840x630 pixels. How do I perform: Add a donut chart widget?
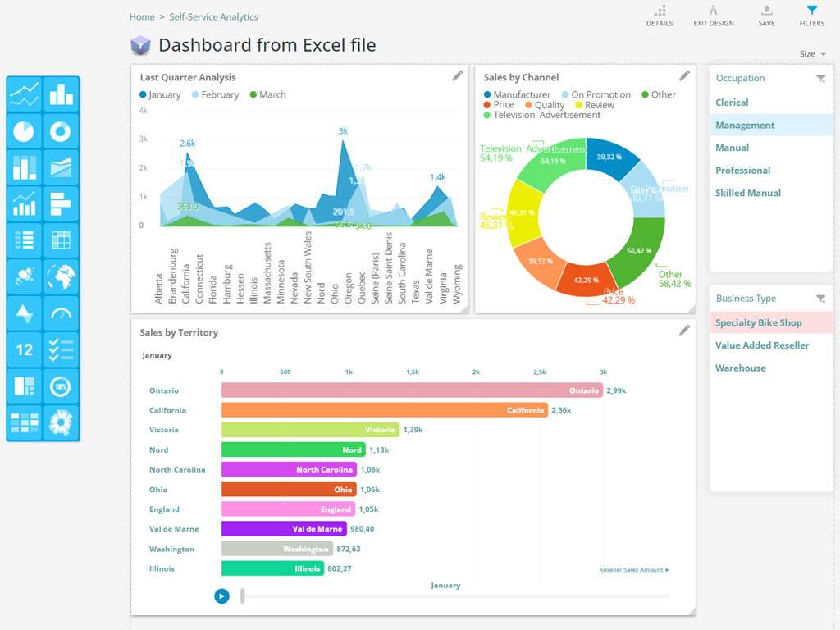61,130
